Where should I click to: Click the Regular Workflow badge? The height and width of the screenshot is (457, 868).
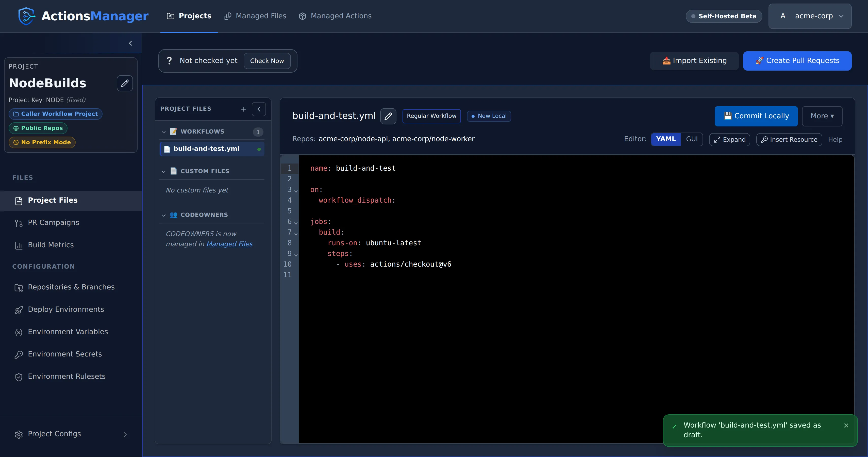[x=431, y=116]
